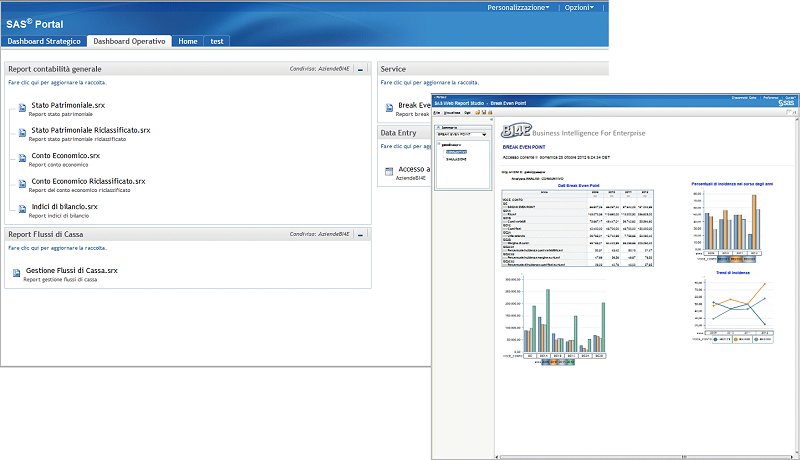Image resolution: width=800 pixels, height=460 pixels.
Task: Click the SAS logo in Report Studio header
Action: coord(786,103)
